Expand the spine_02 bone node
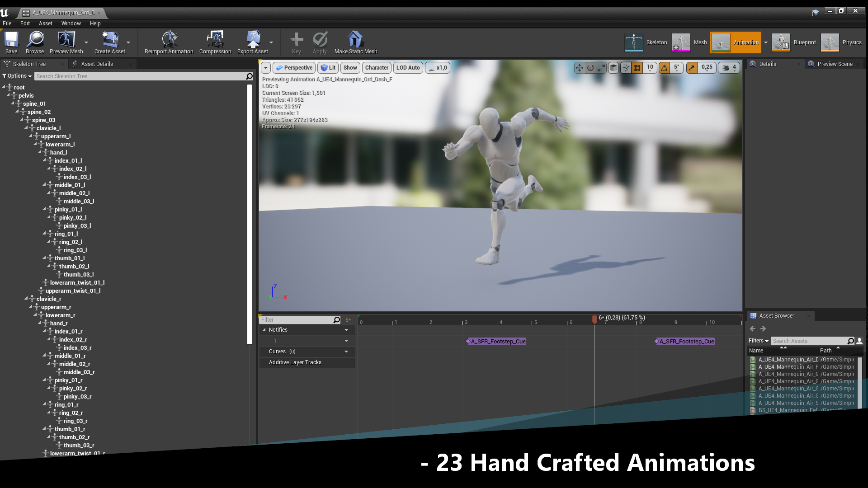868x488 pixels. (16, 112)
